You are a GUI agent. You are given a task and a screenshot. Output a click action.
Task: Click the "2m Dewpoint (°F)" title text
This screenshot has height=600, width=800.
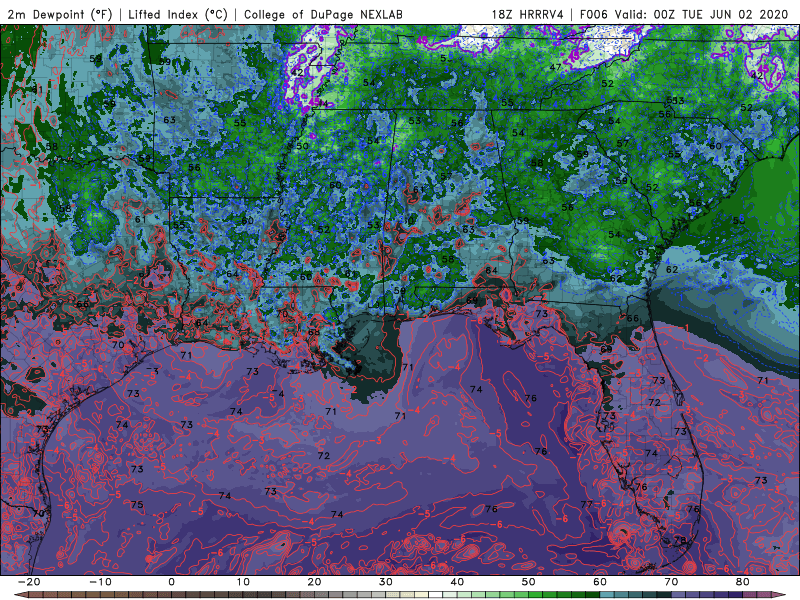point(60,15)
